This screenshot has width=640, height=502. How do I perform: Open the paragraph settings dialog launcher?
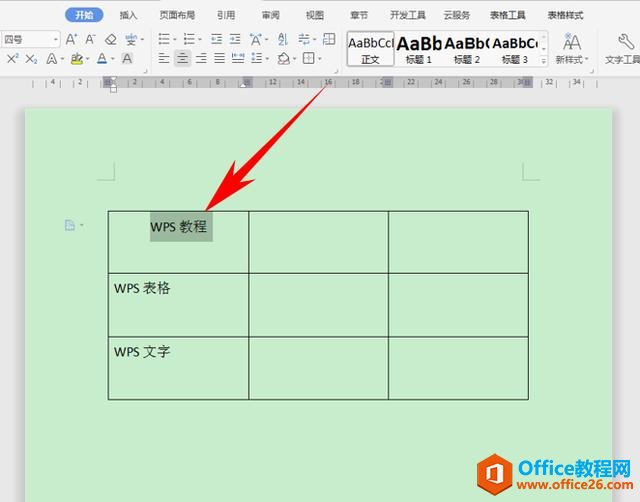(x=336, y=71)
